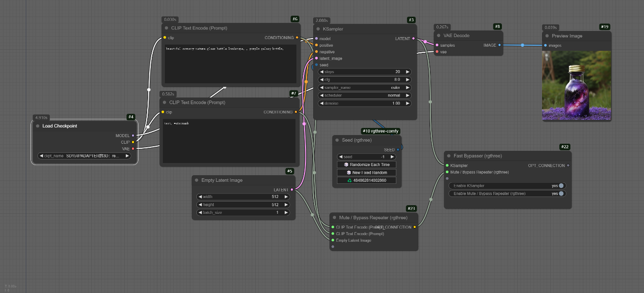The height and width of the screenshot is (293, 644).
Task: Collapse the KSampler node via its title dot
Action: [319, 29]
